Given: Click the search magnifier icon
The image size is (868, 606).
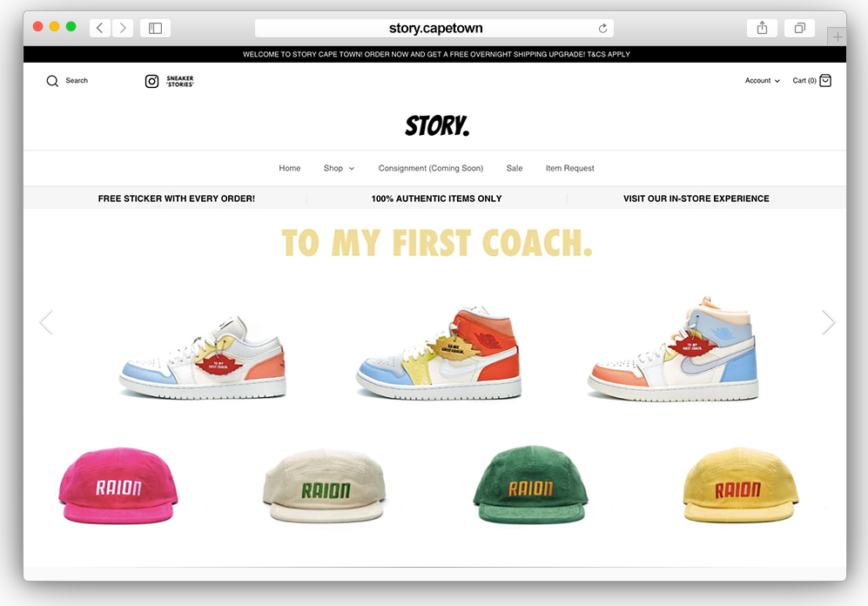Looking at the screenshot, I should coord(52,81).
